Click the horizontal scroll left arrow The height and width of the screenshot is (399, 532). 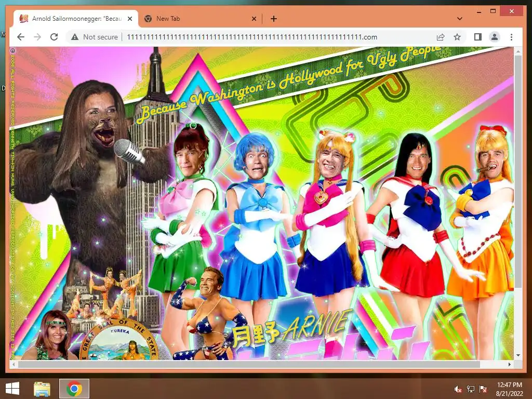[x=13, y=364]
